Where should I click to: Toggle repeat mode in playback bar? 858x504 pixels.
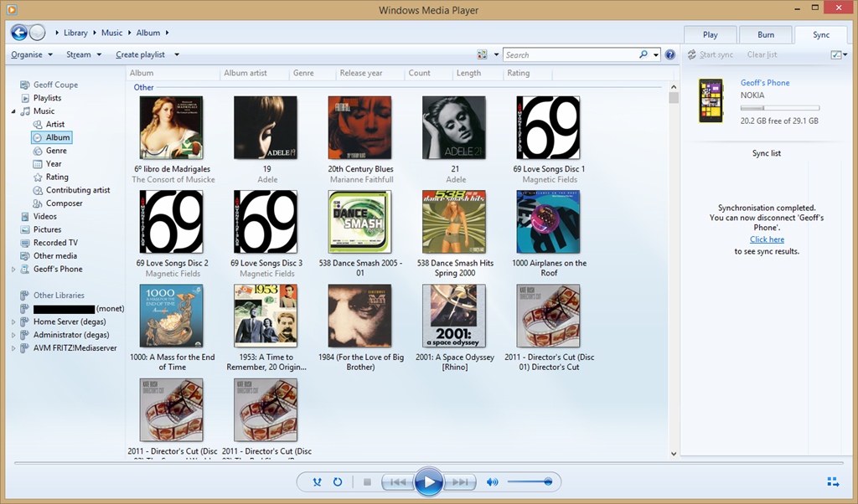point(338,482)
